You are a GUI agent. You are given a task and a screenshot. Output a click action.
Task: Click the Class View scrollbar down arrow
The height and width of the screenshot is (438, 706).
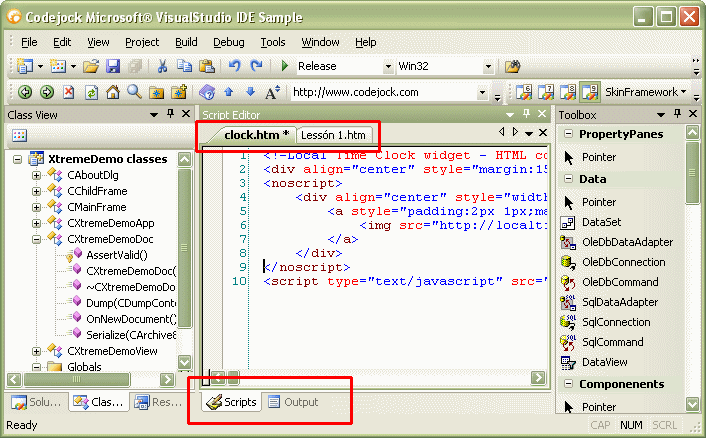pos(185,362)
